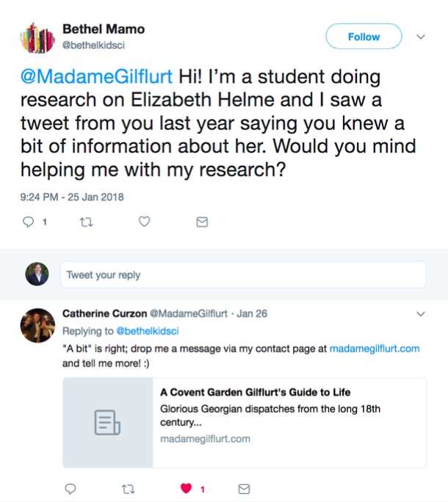The width and height of the screenshot is (448, 502).
Task: Expand options chevron on Catherine's reply
Action: pos(421,314)
